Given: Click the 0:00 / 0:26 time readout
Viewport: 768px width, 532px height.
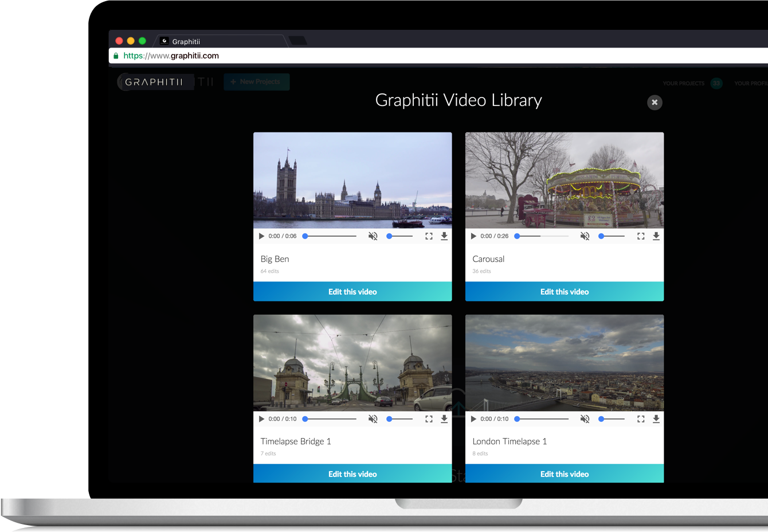Looking at the screenshot, I should click(x=495, y=236).
